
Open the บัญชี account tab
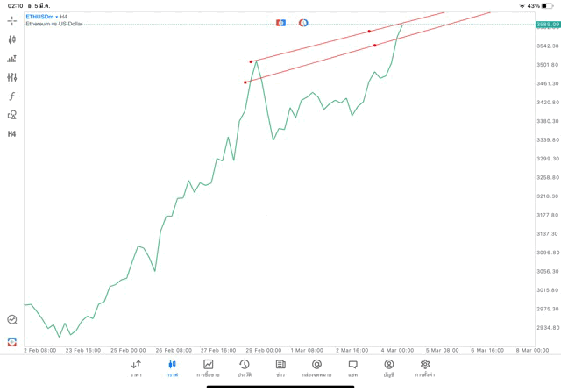point(388,367)
